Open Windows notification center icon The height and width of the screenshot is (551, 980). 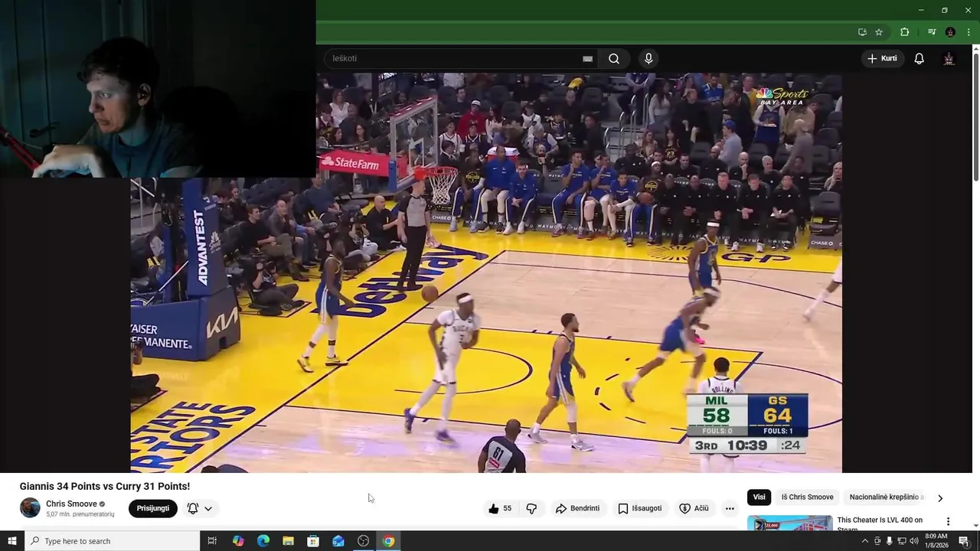(x=964, y=541)
